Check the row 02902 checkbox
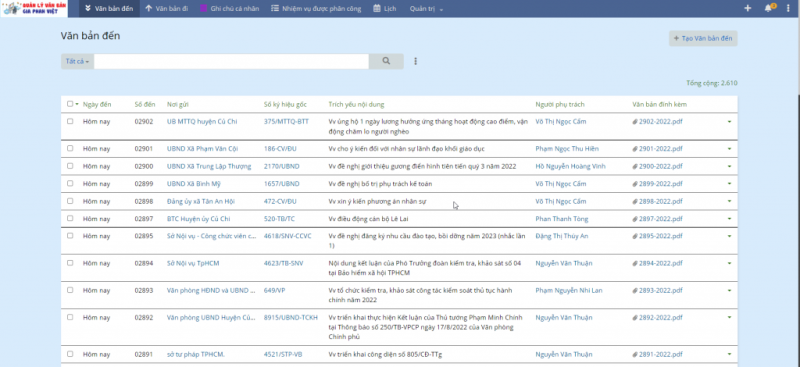This screenshot has height=367, width=800. [x=70, y=121]
